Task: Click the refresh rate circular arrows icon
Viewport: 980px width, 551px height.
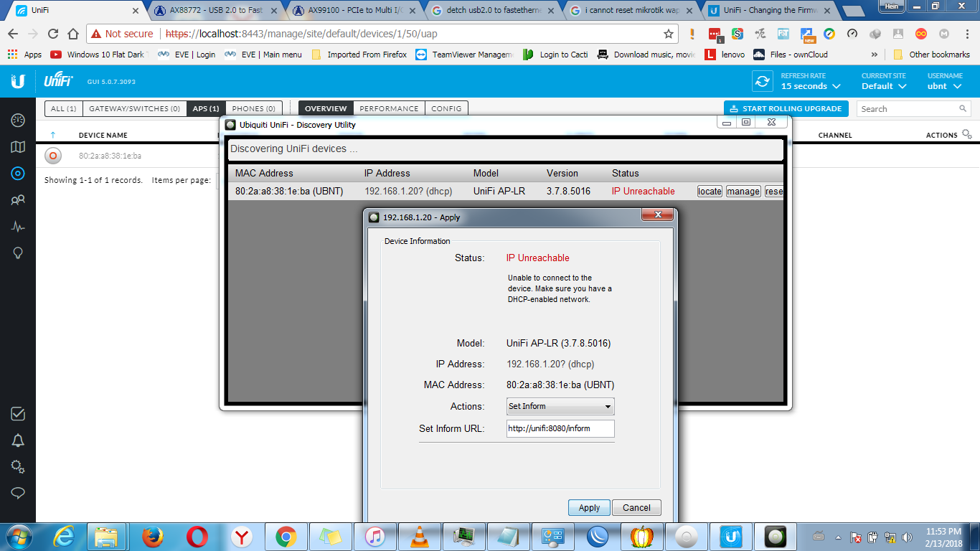Action: (762, 81)
